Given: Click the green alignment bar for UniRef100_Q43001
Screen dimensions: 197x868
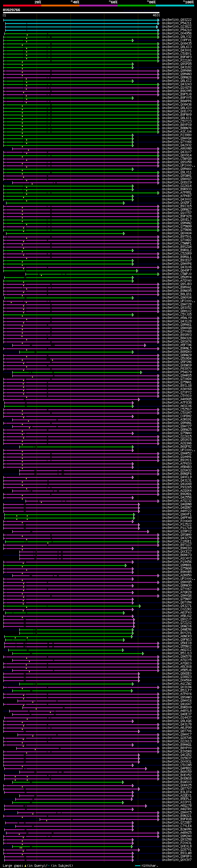Looking at the screenshot, I should click(81, 50).
